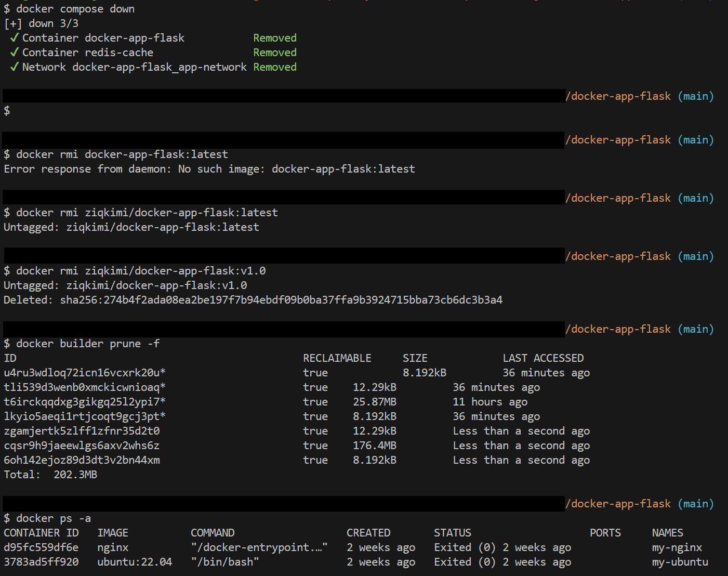
Task: Click the 'CREATED' column header
Action: tap(368, 533)
